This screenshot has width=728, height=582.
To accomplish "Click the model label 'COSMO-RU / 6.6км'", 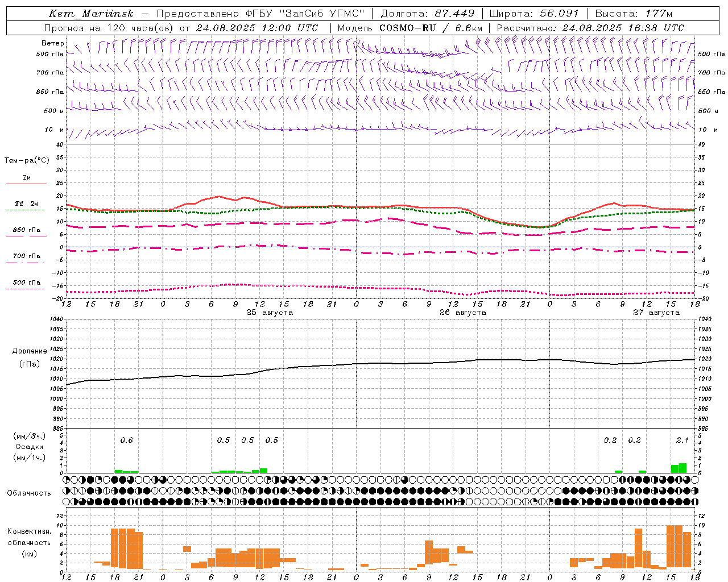I will tap(431, 28).
